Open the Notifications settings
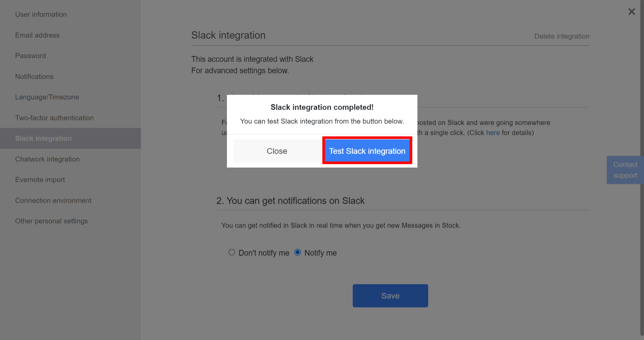Image resolution: width=644 pixels, height=340 pixels. 34,76
